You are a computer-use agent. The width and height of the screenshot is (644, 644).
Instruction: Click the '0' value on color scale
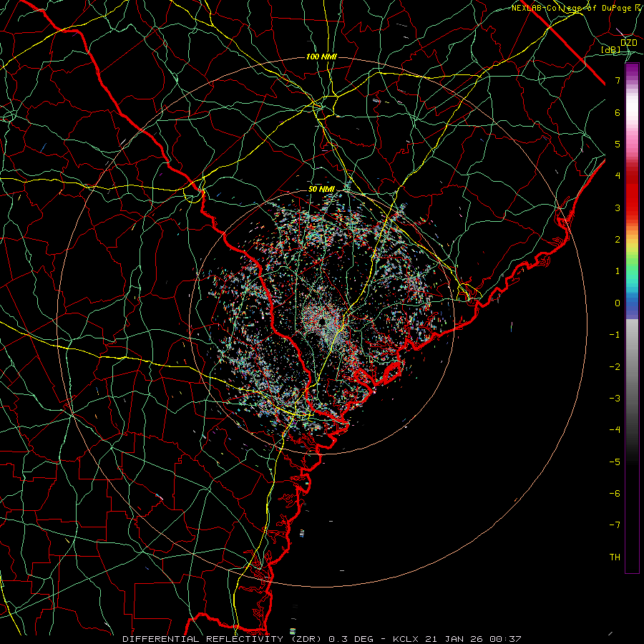pos(618,303)
